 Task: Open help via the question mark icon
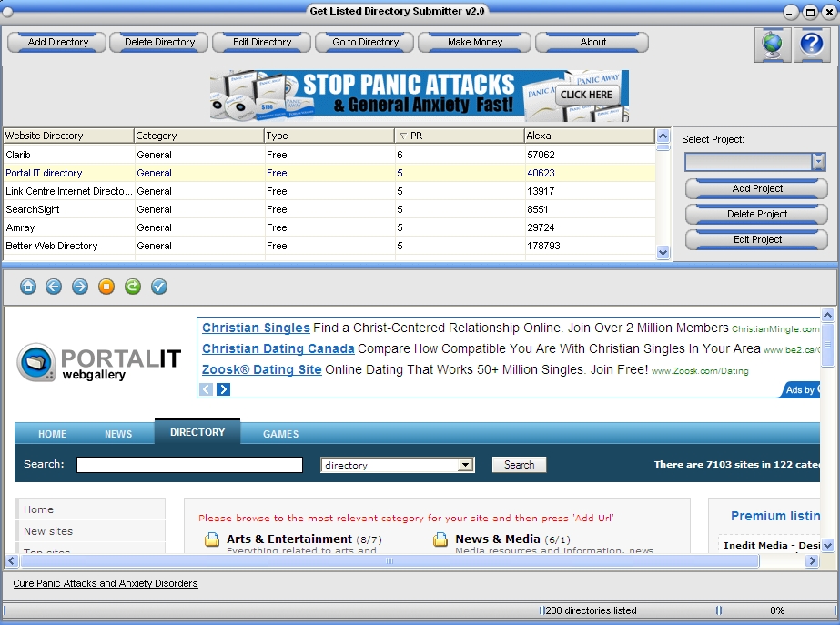[812, 45]
